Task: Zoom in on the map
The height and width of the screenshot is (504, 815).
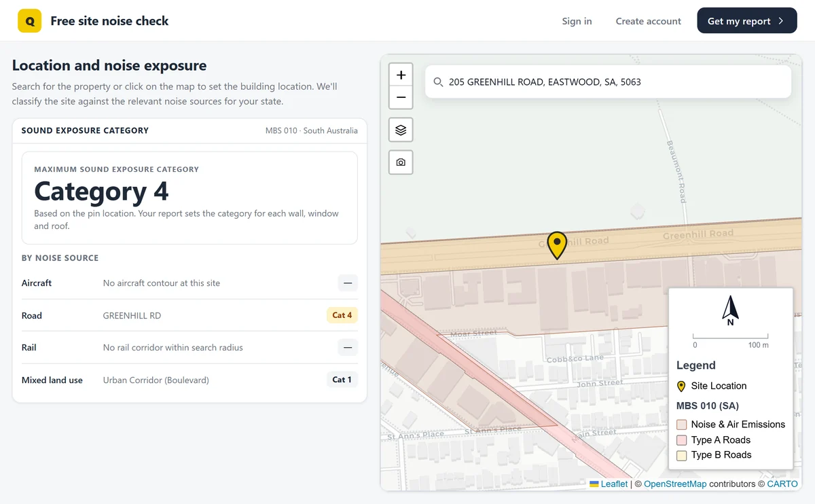Action: pos(401,75)
